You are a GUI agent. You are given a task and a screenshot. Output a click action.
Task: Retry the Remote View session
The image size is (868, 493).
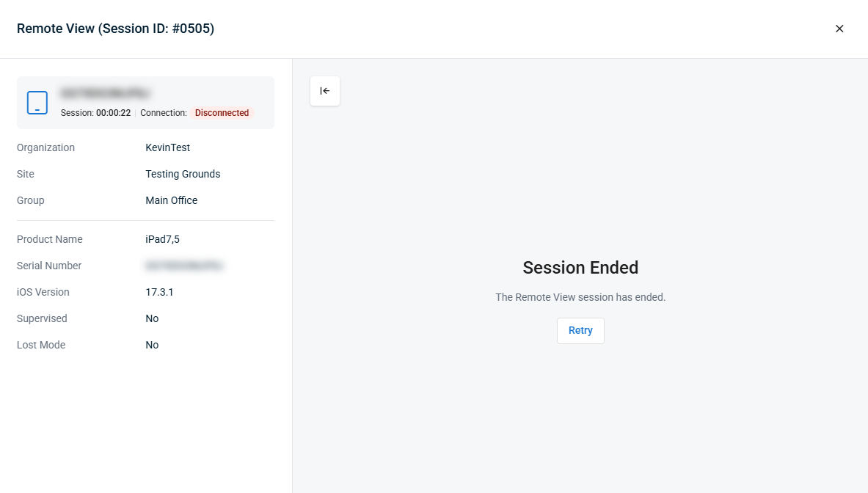[580, 331]
